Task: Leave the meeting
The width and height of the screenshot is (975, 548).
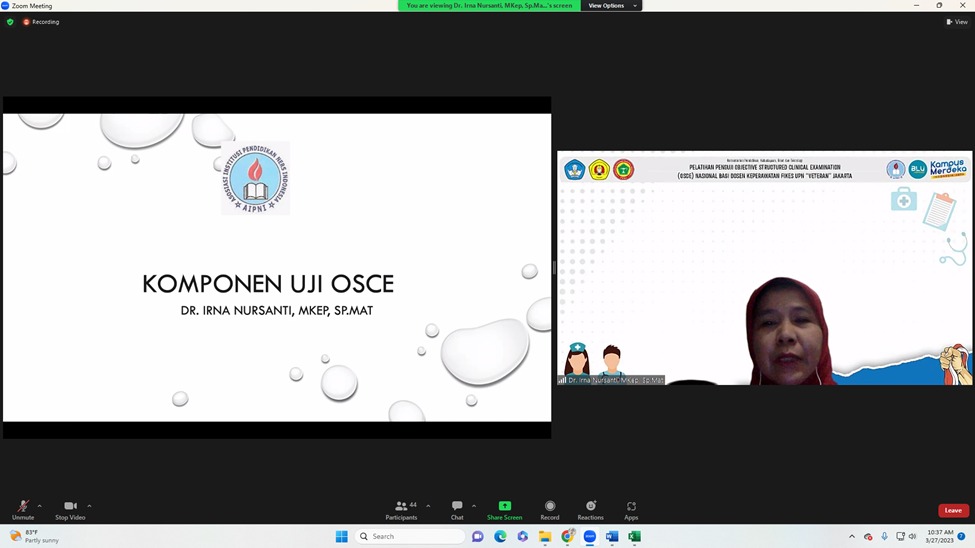Action: 953,511
